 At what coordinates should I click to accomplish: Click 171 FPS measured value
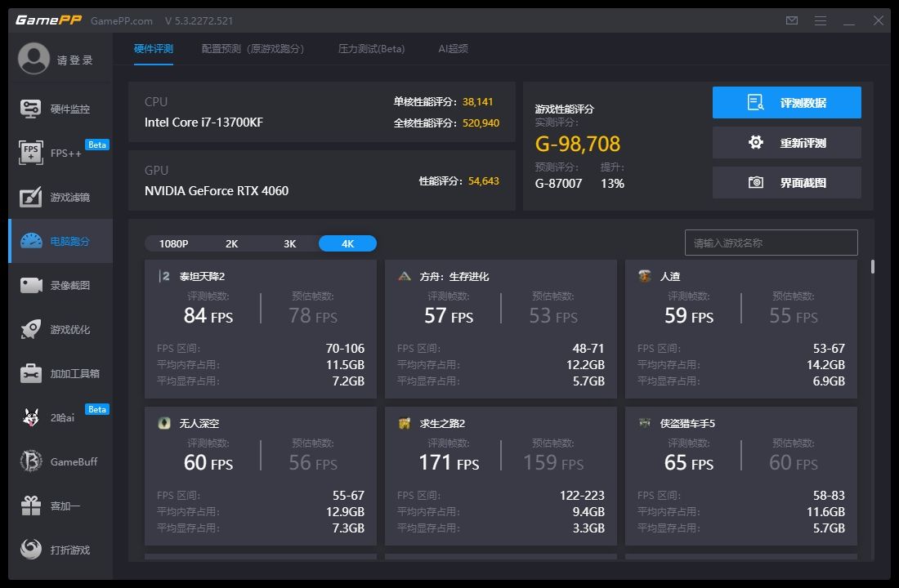tap(449, 462)
